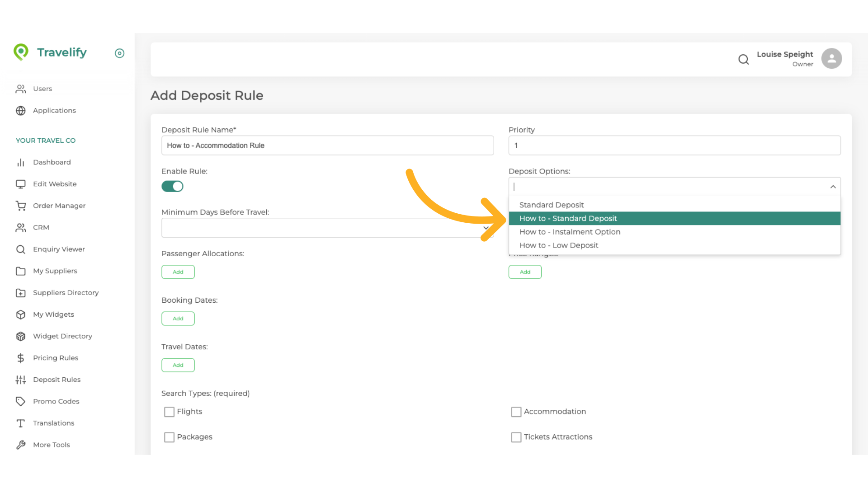Screen dimensions: 868x488
Task: Click Add under Booking Dates
Action: tap(178, 318)
